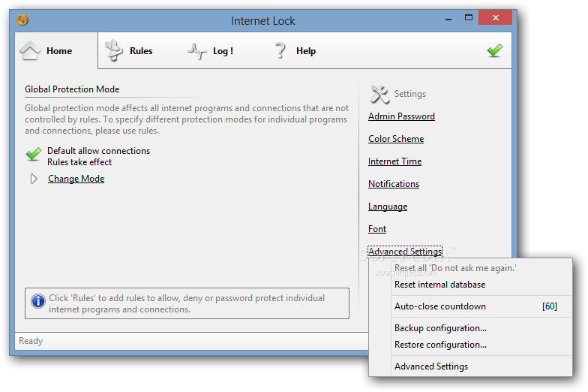Expand the Change Mode triangle arrow
Image resolution: width=588 pixels, height=392 pixels.
34,179
